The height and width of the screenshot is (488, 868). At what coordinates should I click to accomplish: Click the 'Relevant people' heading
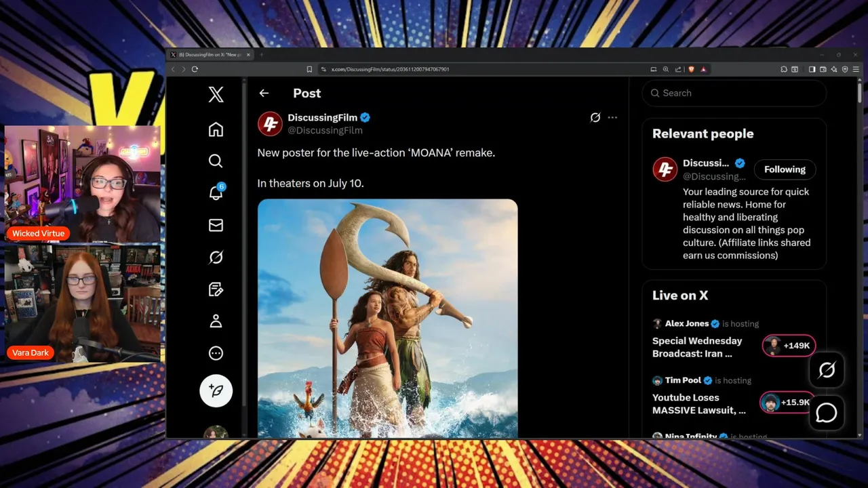[703, 134]
